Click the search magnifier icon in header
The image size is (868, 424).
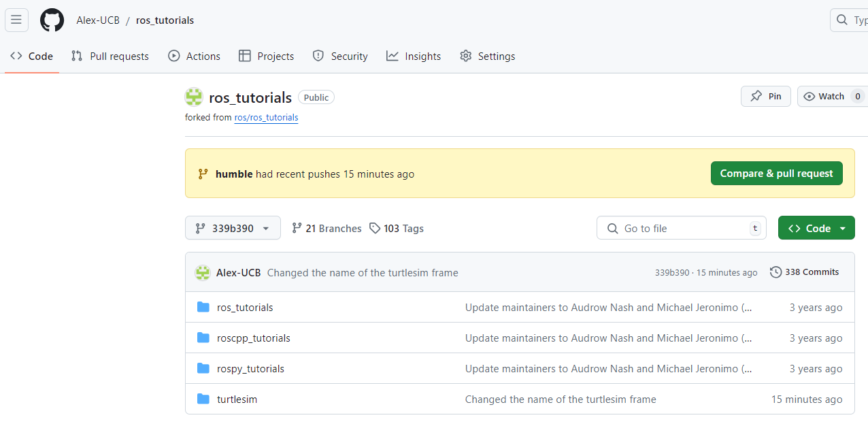tap(842, 20)
